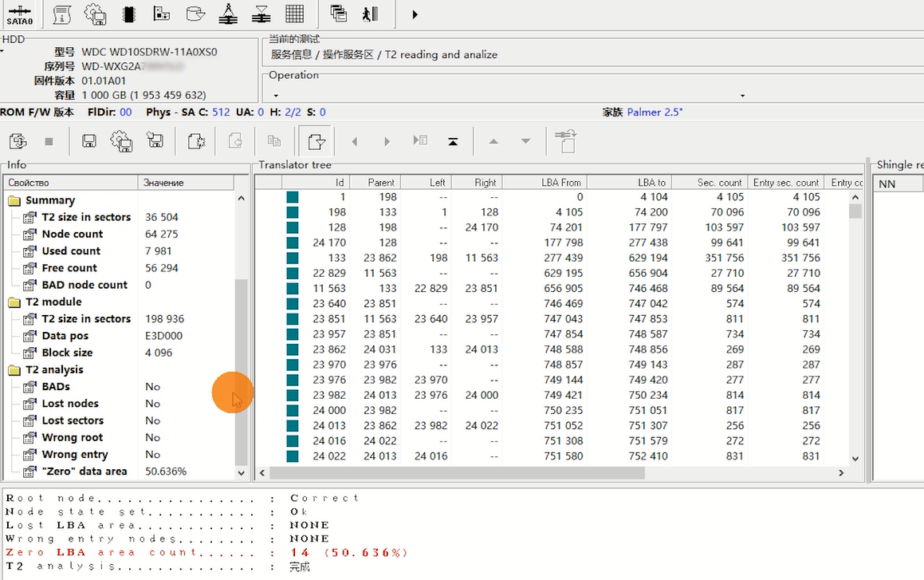Click Translator tree vertical scroll down arrow
Viewport: 924px width, 580px height.
(x=855, y=459)
